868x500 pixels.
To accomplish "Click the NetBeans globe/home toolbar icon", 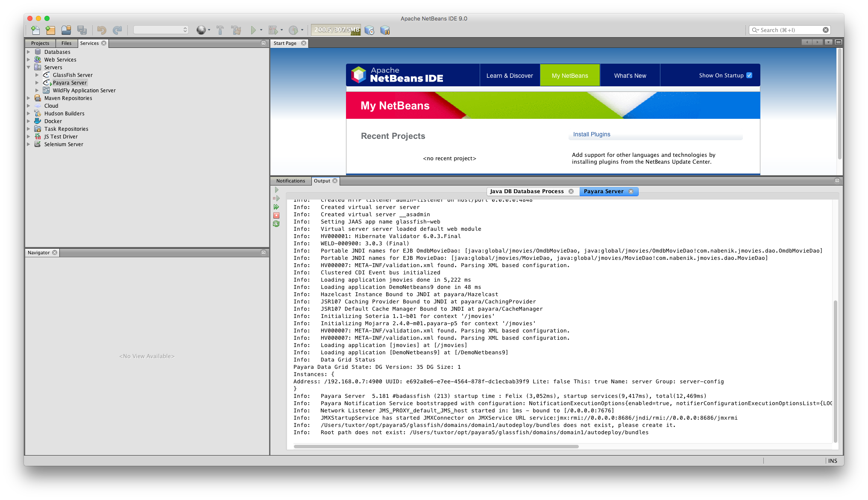I will coord(202,30).
